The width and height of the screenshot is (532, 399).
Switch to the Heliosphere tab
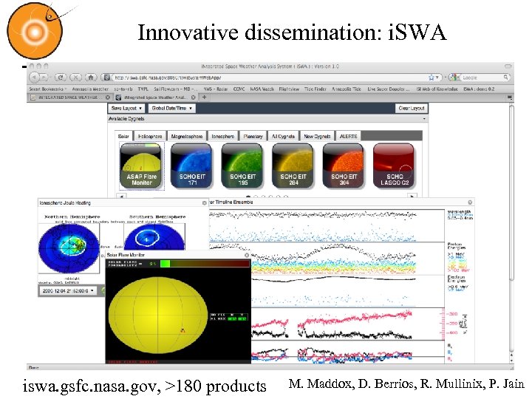click(x=150, y=137)
